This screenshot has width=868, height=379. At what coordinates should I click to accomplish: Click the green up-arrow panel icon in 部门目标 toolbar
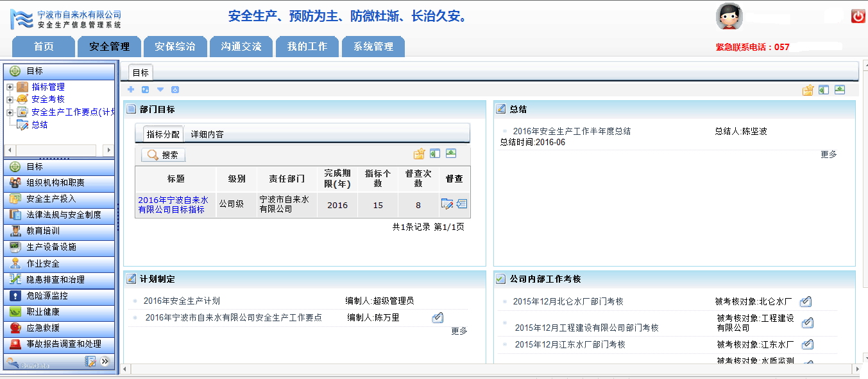[x=451, y=154]
